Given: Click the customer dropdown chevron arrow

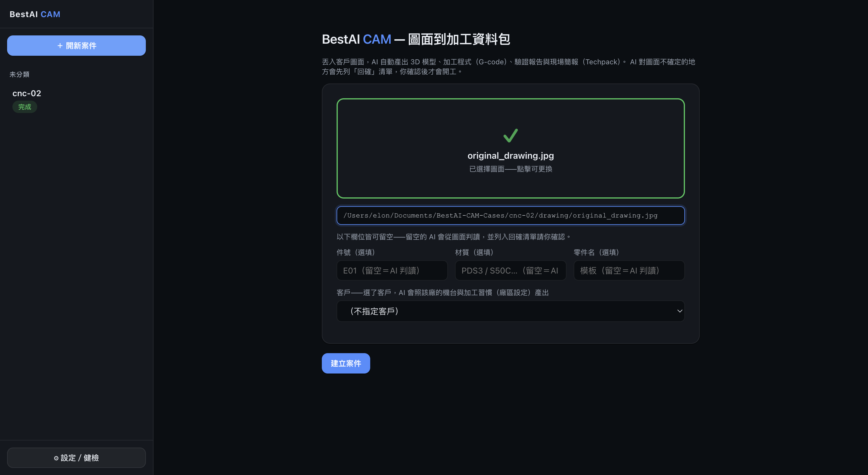Looking at the screenshot, I should [679, 311].
